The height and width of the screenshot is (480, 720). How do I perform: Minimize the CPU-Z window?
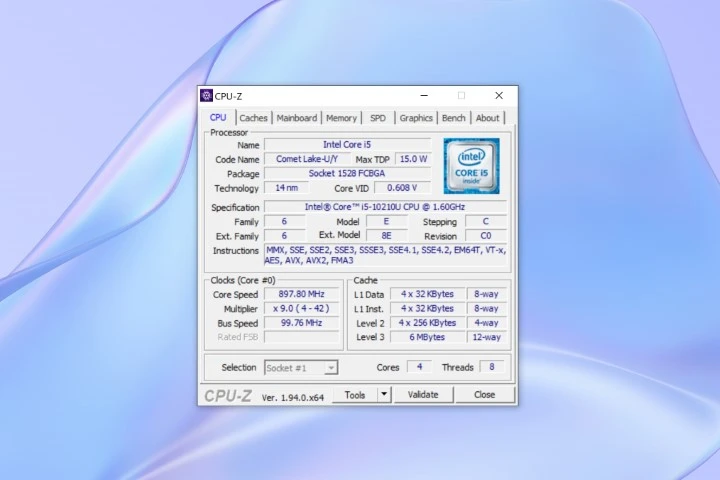coord(425,96)
